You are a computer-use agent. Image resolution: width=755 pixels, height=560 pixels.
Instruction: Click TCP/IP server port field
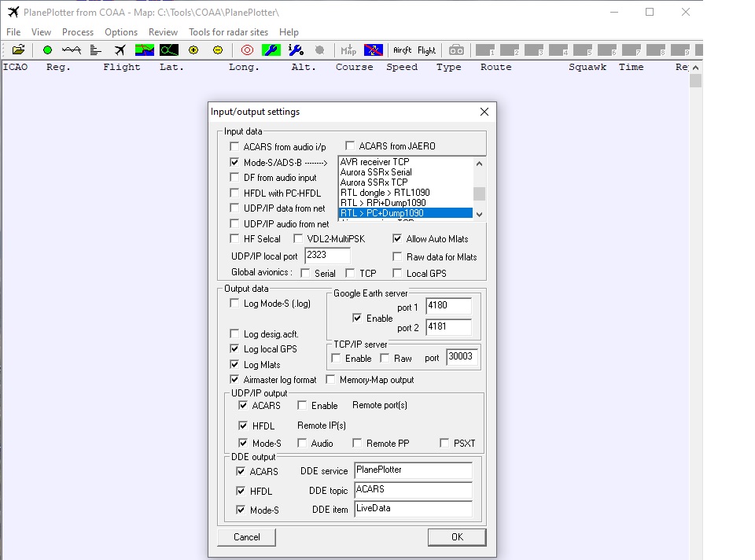click(x=462, y=357)
